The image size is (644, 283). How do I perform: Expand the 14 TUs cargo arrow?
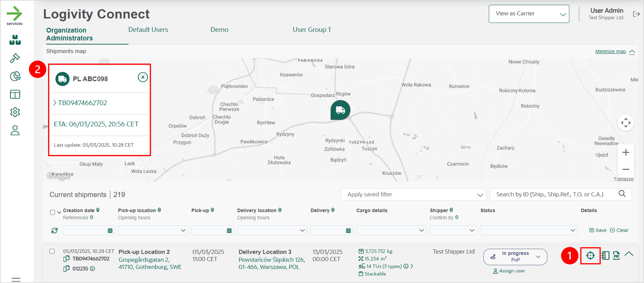[x=412, y=266]
